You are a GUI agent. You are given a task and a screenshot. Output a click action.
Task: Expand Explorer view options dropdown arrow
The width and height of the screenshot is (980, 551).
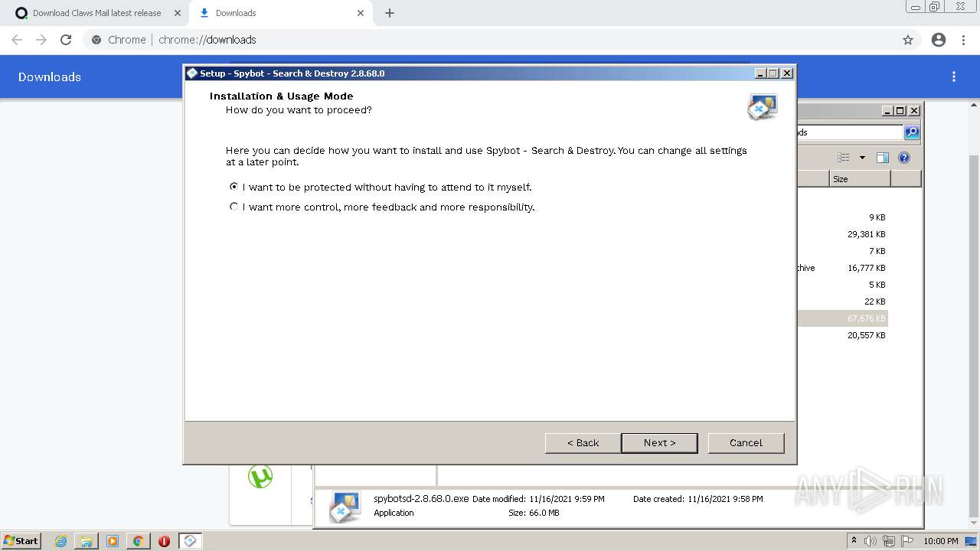click(862, 158)
